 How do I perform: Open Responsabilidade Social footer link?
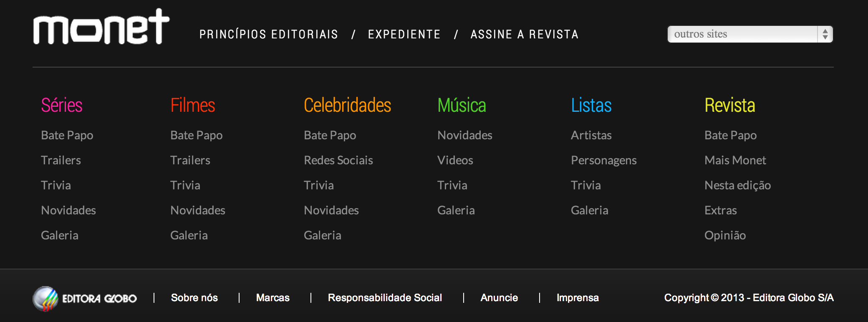385,298
